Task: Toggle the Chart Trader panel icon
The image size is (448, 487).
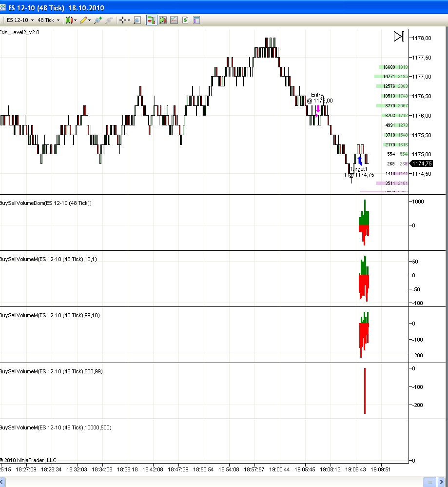Action: pos(151,20)
